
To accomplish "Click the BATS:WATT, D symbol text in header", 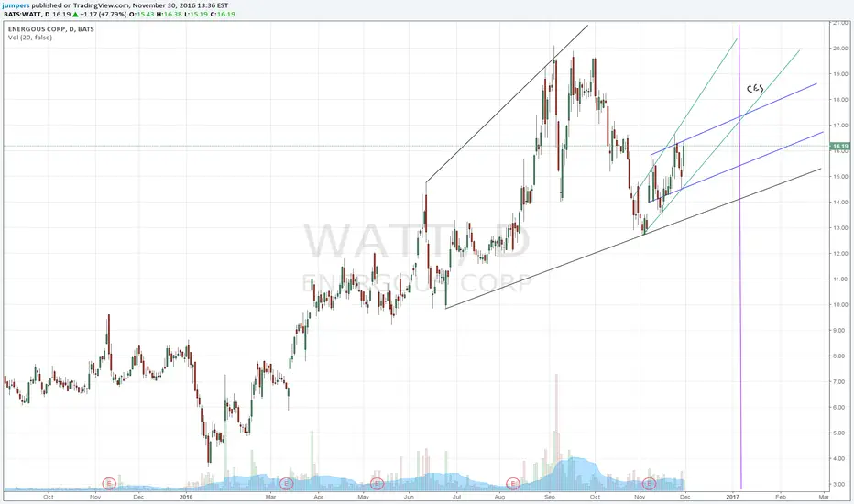I will [x=27, y=14].
